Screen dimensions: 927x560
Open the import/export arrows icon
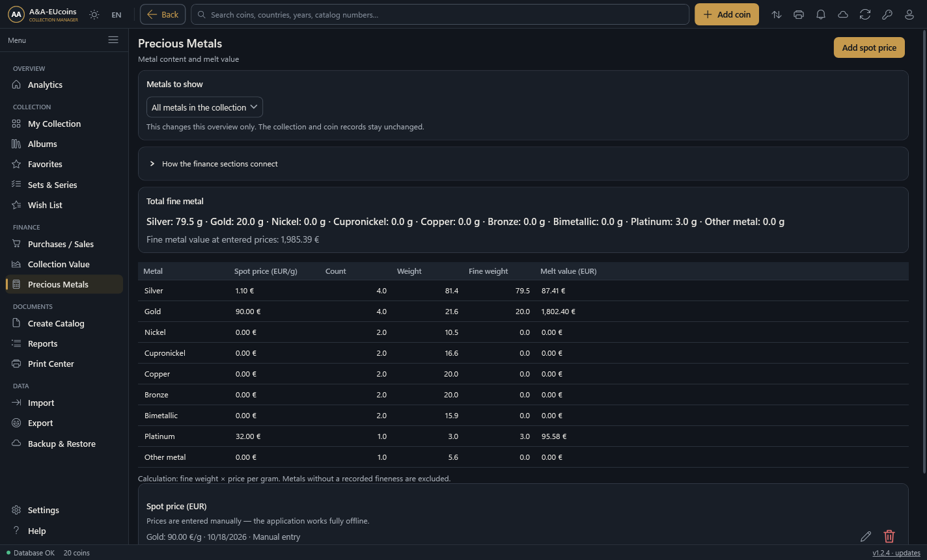coord(777,15)
